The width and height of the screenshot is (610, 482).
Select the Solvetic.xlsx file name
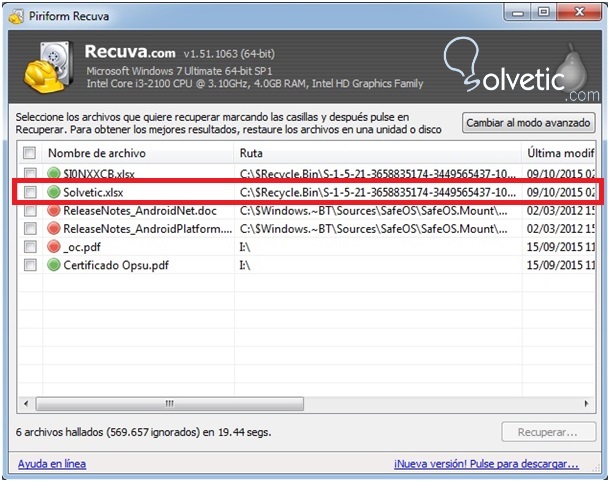[93, 192]
